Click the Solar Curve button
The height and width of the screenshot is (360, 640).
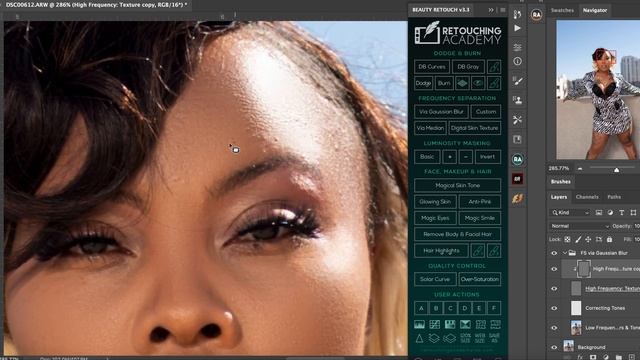pos(435,279)
